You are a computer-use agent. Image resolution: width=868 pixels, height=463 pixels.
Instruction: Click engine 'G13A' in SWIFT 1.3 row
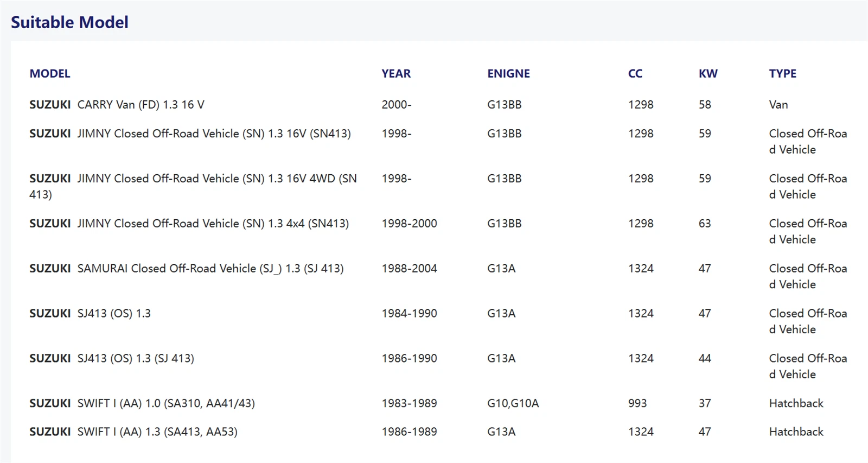coord(501,432)
